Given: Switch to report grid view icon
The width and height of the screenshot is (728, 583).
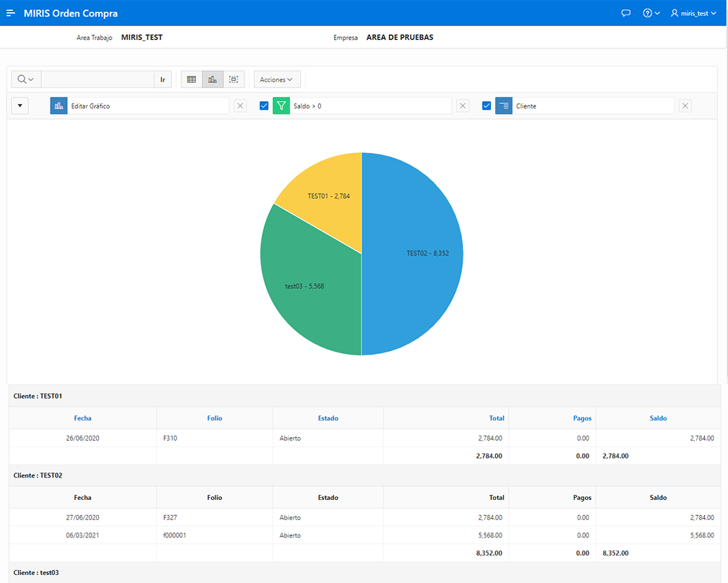Looking at the screenshot, I should (x=192, y=79).
